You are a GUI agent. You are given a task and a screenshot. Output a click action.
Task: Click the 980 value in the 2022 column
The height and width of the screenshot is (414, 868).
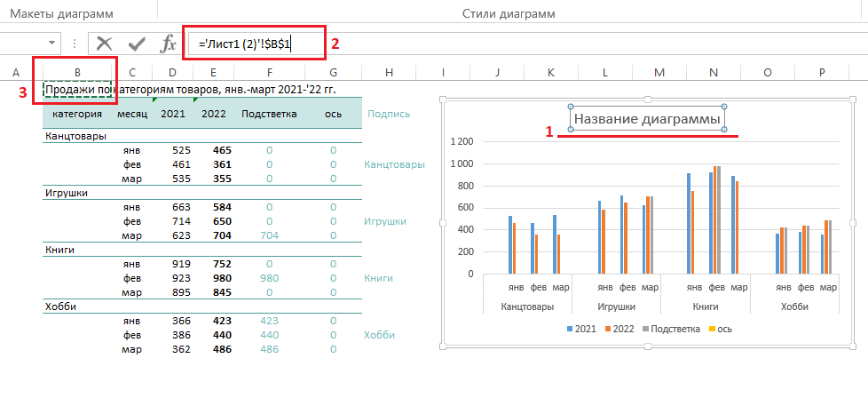pos(222,278)
